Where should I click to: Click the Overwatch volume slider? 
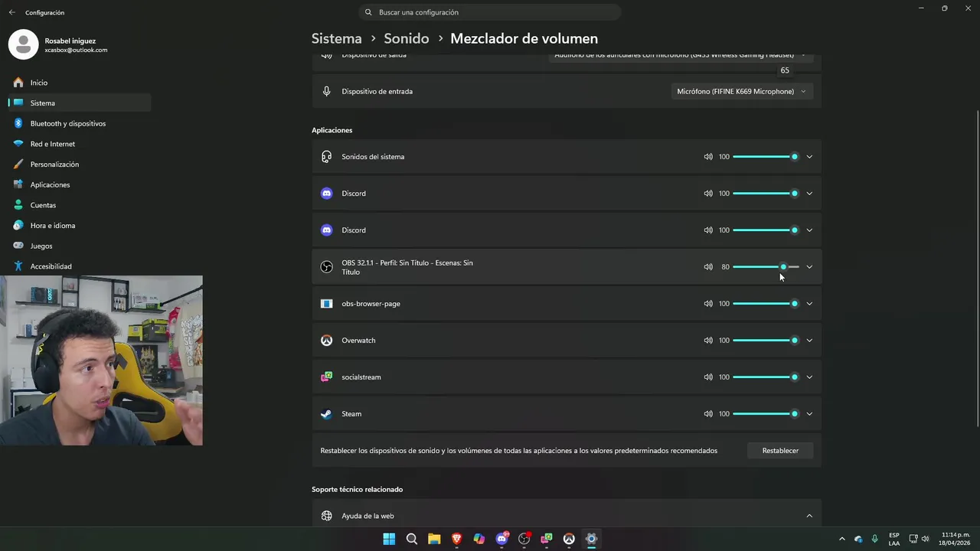point(766,341)
